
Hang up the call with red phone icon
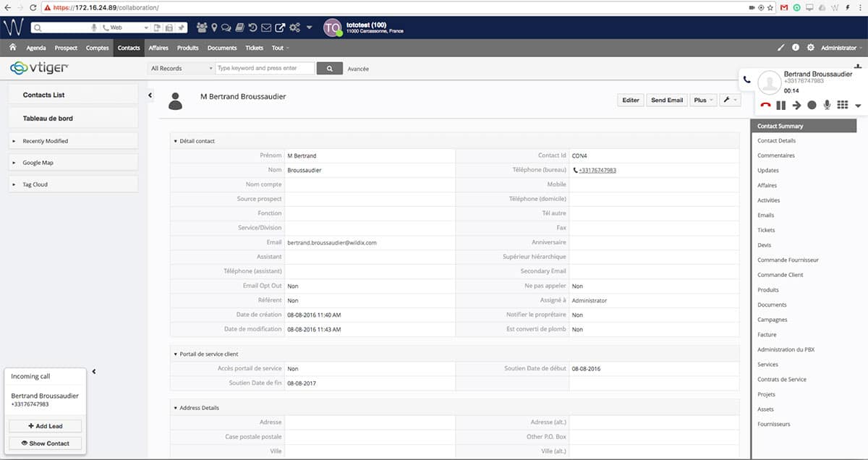(766, 106)
